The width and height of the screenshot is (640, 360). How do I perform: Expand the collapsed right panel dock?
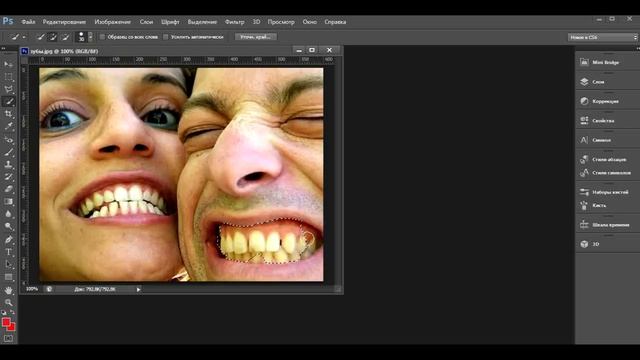point(637,48)
